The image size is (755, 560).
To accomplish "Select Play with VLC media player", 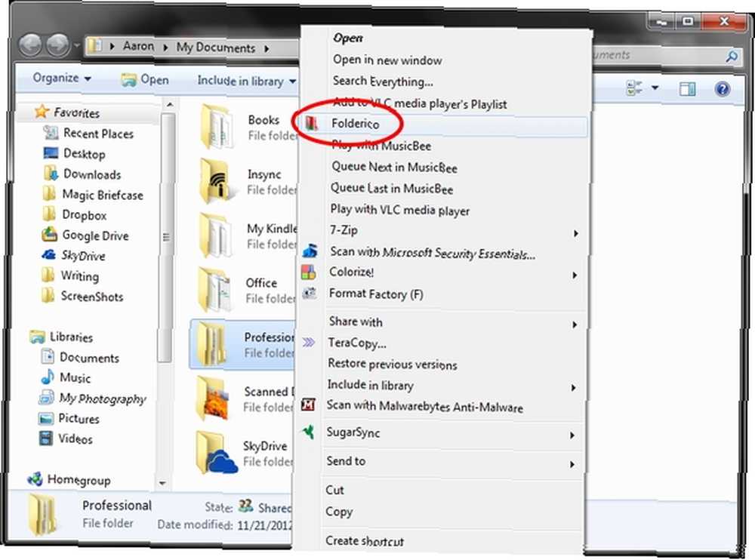I will (399, 210).
